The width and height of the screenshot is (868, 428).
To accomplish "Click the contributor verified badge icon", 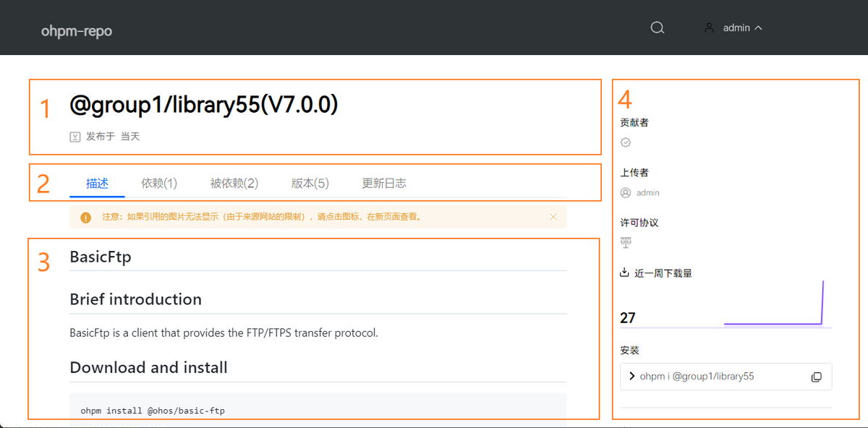I will (x=626, y=142).
